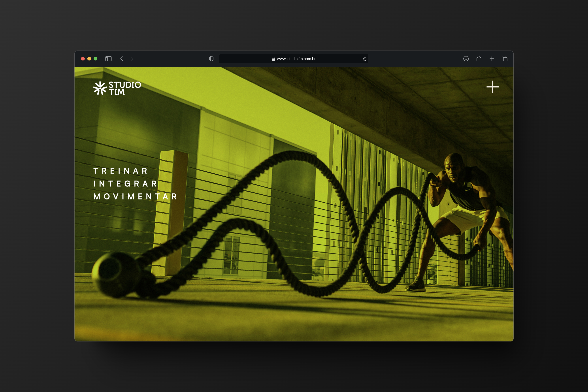Show the downloads list
The height and width of the screenshot is (392, 588).
[x=466, y=59]
